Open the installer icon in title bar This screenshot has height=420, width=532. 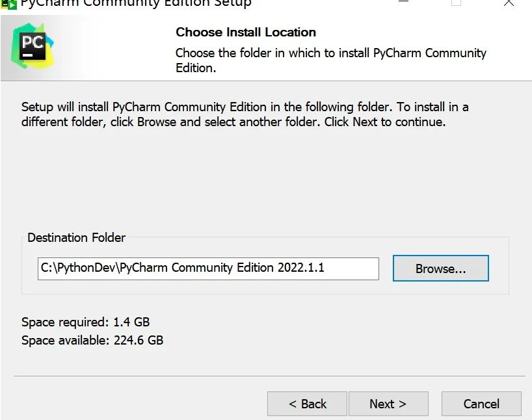(x=8, y=5)
